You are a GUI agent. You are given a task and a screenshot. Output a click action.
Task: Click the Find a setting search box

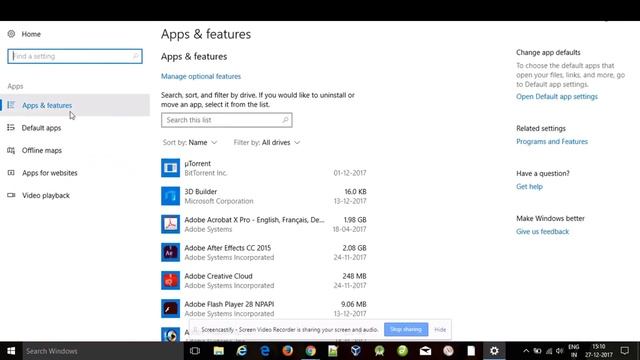pyautogui.click(x=75, y=56)
